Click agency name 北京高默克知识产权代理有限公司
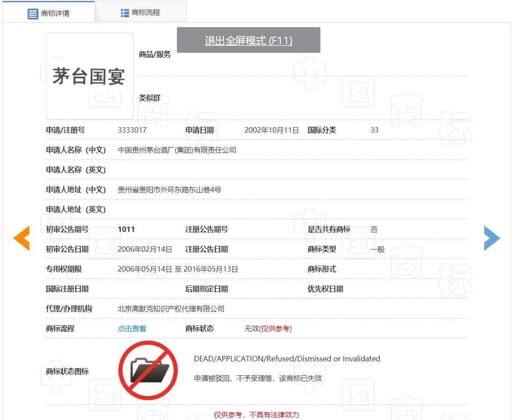 point(171,309)
